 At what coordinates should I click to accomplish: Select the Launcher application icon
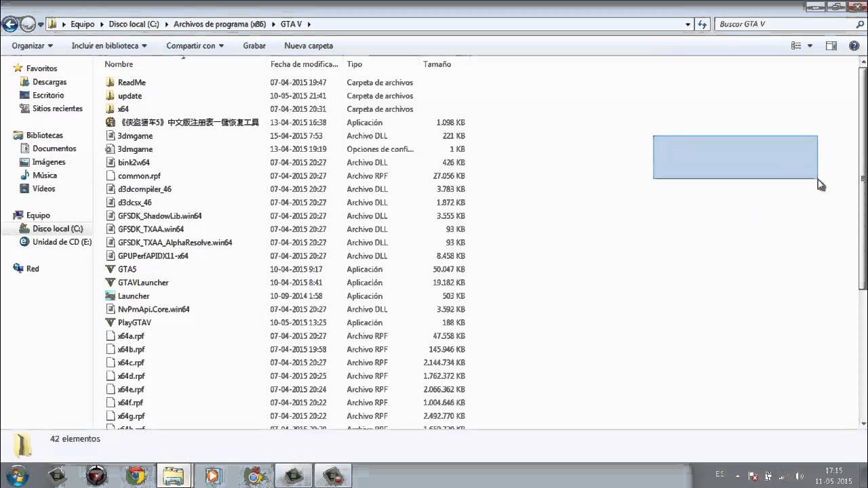point(111,296)
